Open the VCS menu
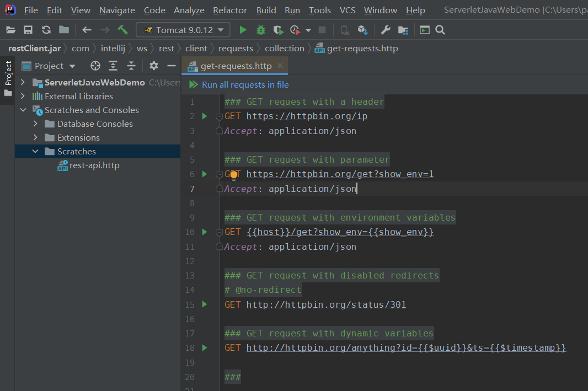This screenshot has height=391, width=588. [348, 10]
